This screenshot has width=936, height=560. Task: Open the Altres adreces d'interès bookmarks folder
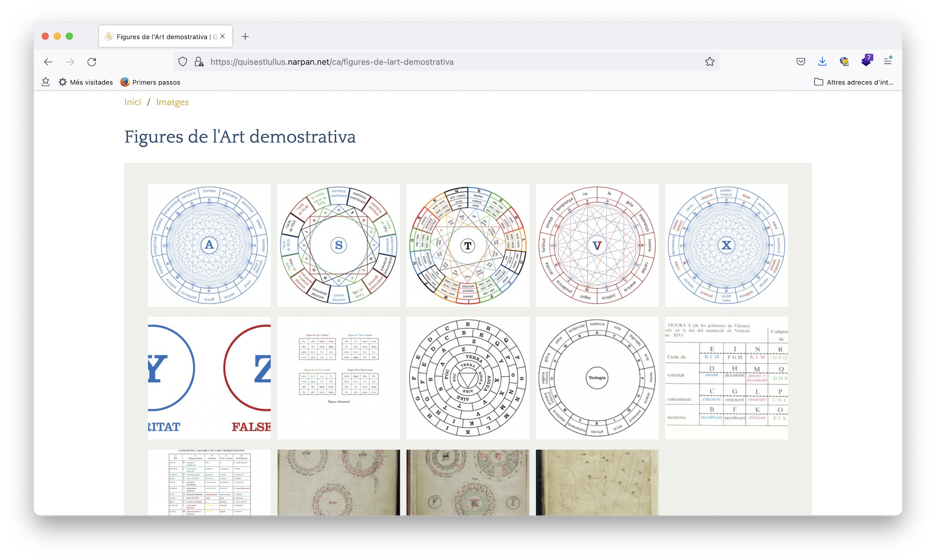854,82
